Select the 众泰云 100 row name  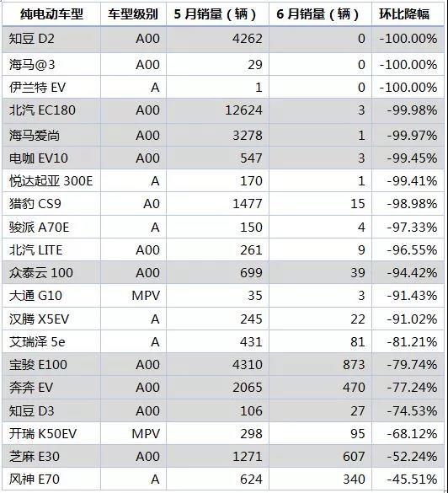pos(51,272)
